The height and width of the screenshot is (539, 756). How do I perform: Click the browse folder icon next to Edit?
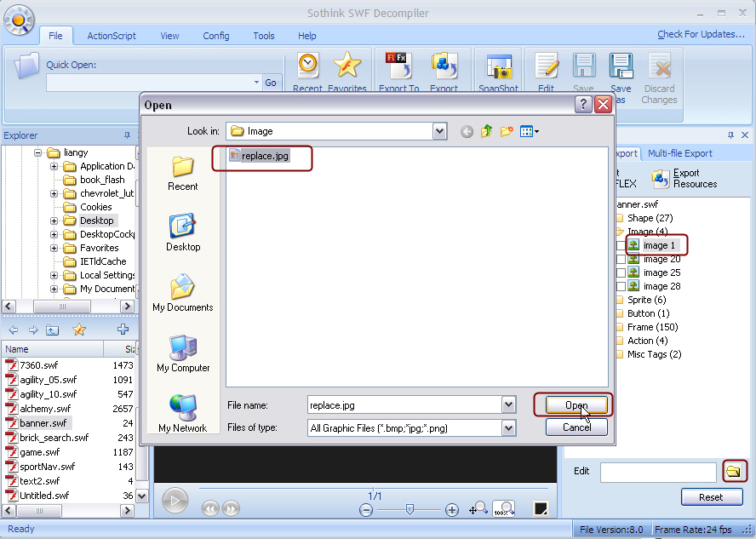pos(733,472)
